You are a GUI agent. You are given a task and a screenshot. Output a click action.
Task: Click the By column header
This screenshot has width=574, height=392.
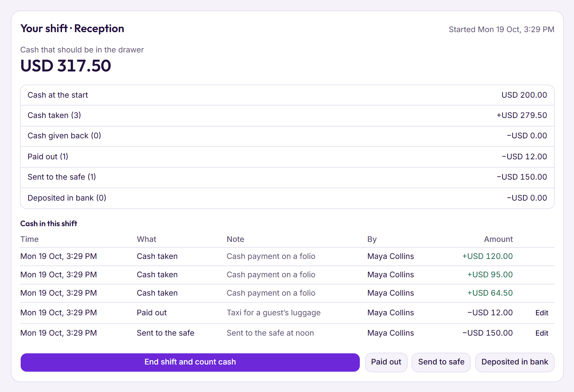pos(372,239)
